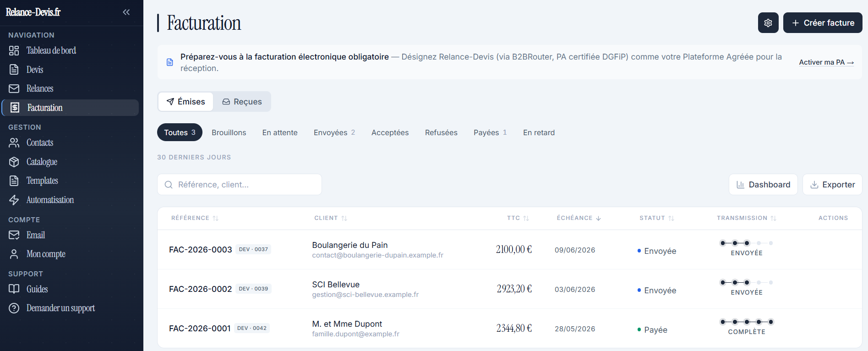Switch to Émises tab
This screenshot has height=351, width=868.
tap(186, 102)
